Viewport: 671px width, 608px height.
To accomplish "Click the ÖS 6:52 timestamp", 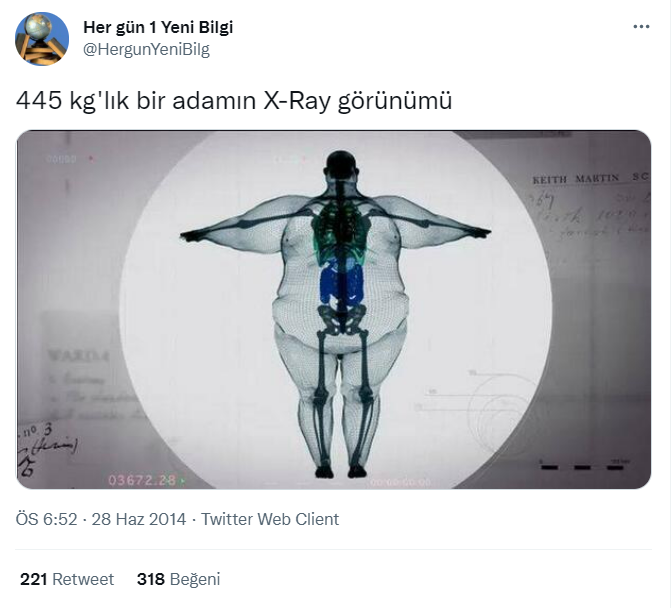I will tap(46, 519).
